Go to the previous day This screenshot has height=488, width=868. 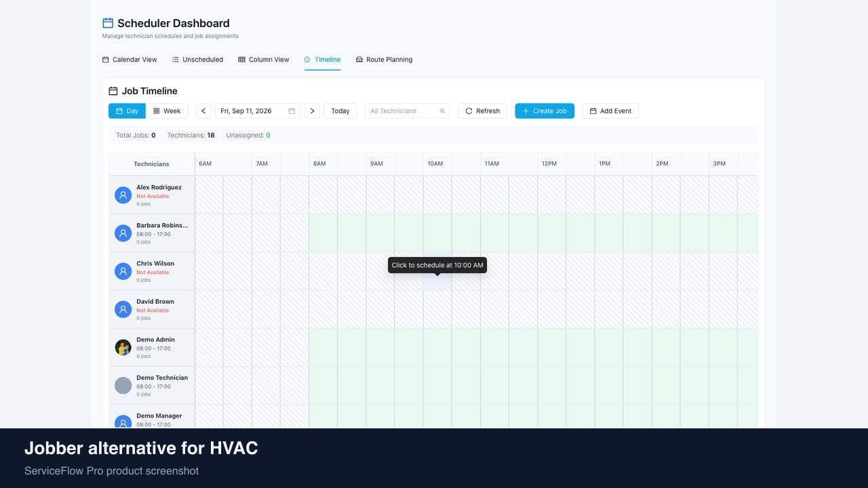point(203,111)
